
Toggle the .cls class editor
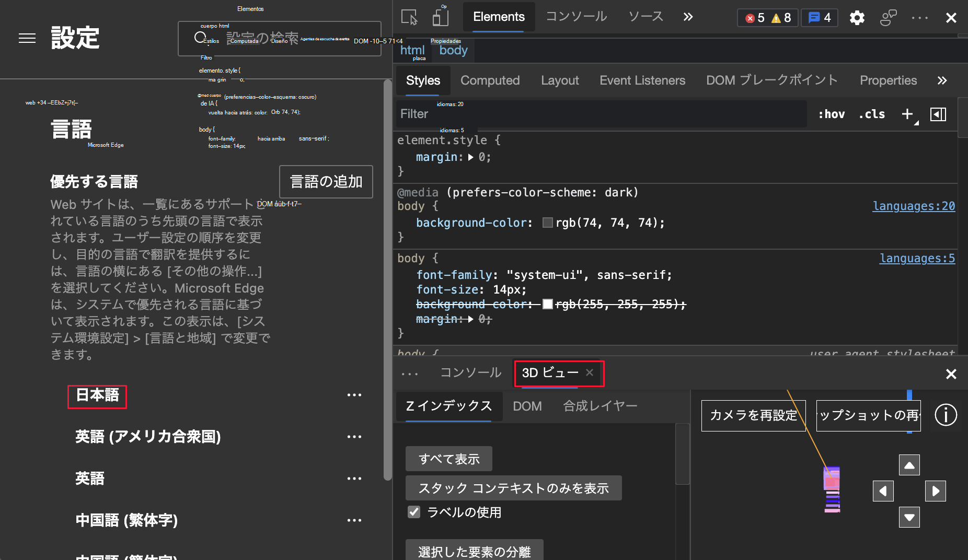[871, 114]
